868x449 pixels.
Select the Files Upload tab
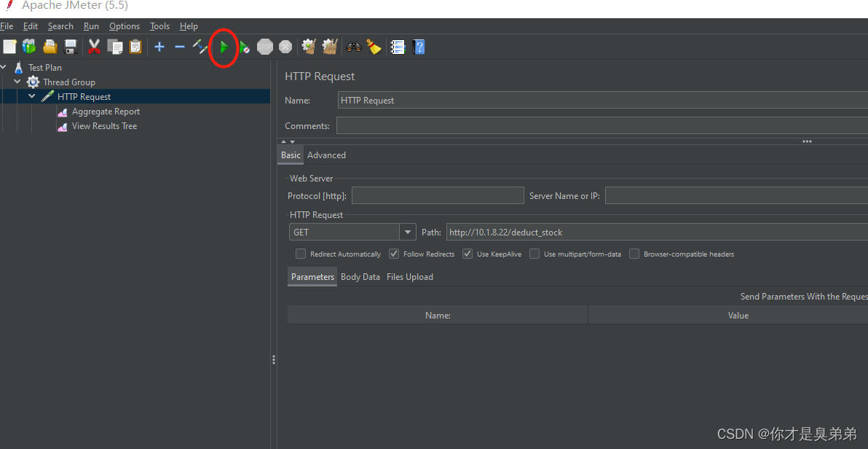point(410,276)
